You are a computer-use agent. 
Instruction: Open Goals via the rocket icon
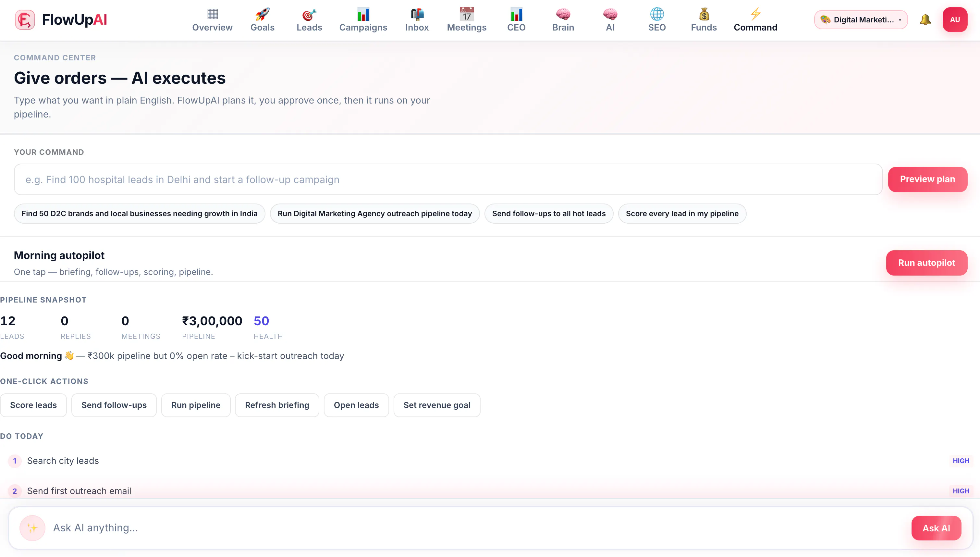coord(262,14)
